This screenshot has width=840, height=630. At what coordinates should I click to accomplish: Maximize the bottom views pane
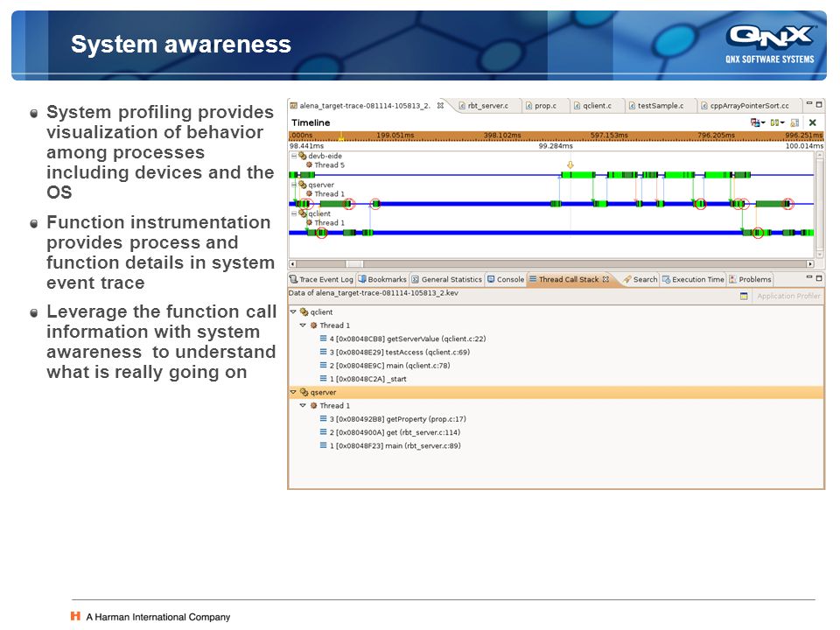[819, 278]
